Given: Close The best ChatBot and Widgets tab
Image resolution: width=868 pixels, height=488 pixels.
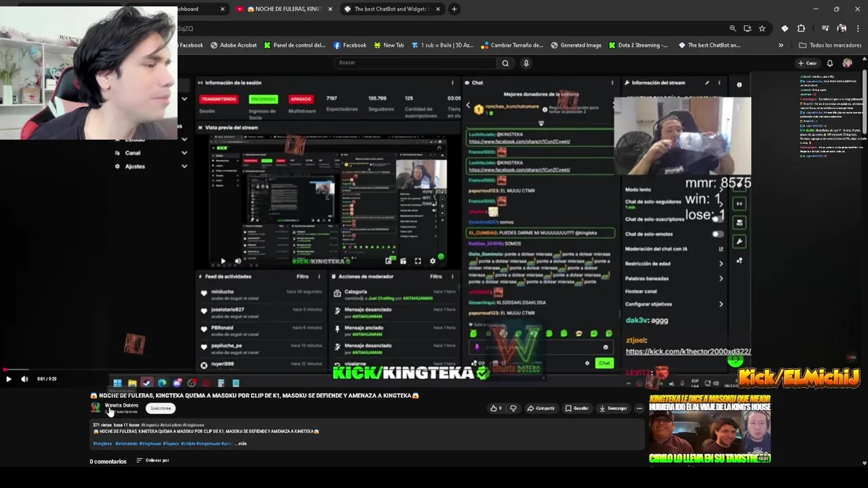Looking at the screenshot, I should (x=437, y=9).
